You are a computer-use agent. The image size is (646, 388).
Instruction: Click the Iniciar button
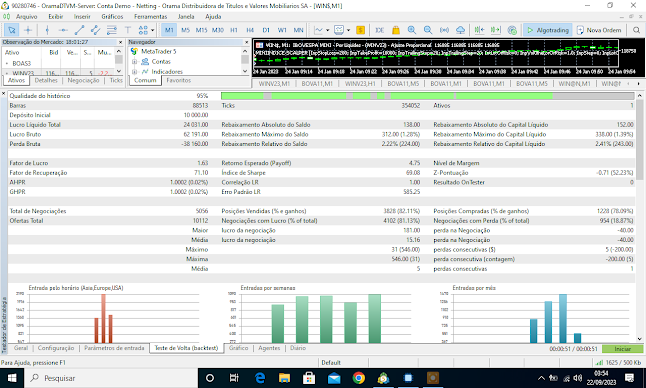point(623,349)
